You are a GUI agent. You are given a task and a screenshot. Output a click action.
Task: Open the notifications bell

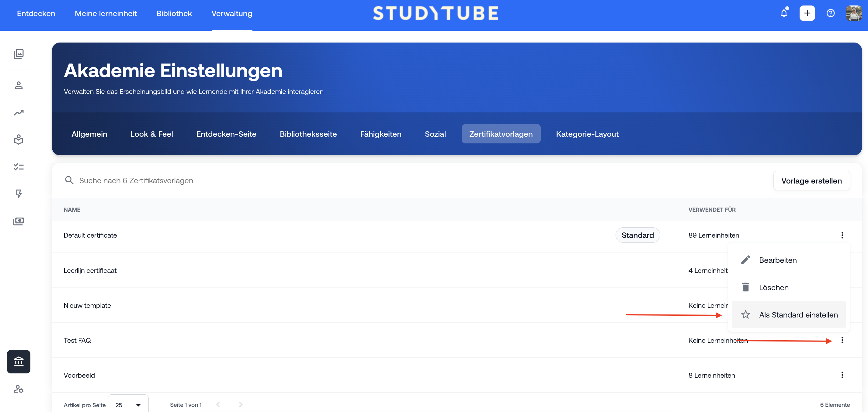tap(784, 13)
